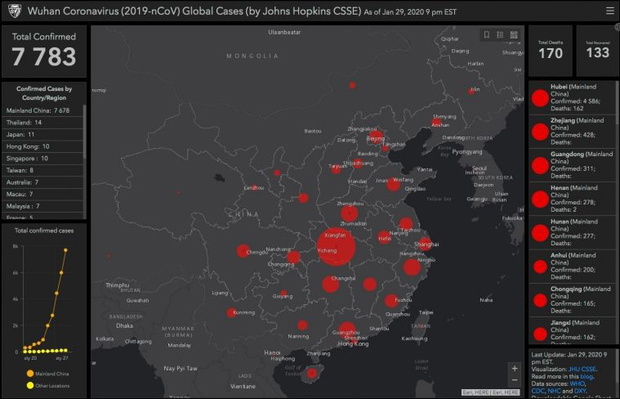Open the NHC data source link

coord(554,391)
